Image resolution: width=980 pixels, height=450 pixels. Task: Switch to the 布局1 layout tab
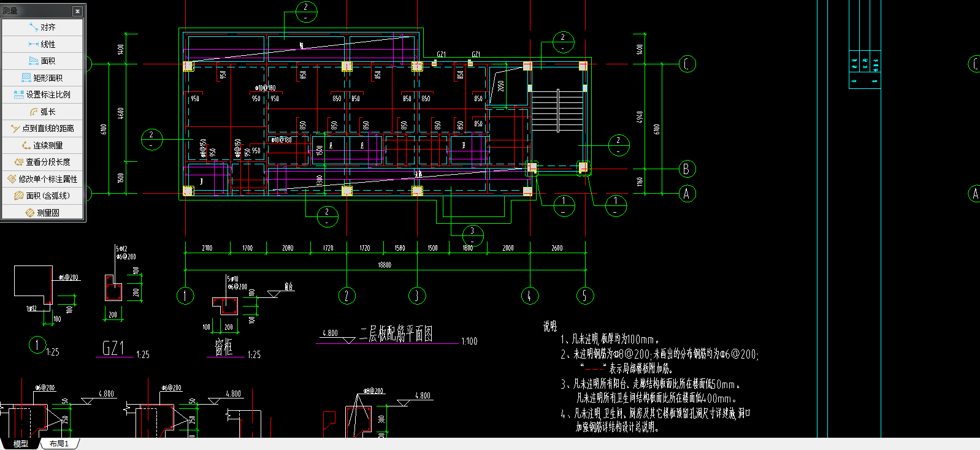pos(59,443)
